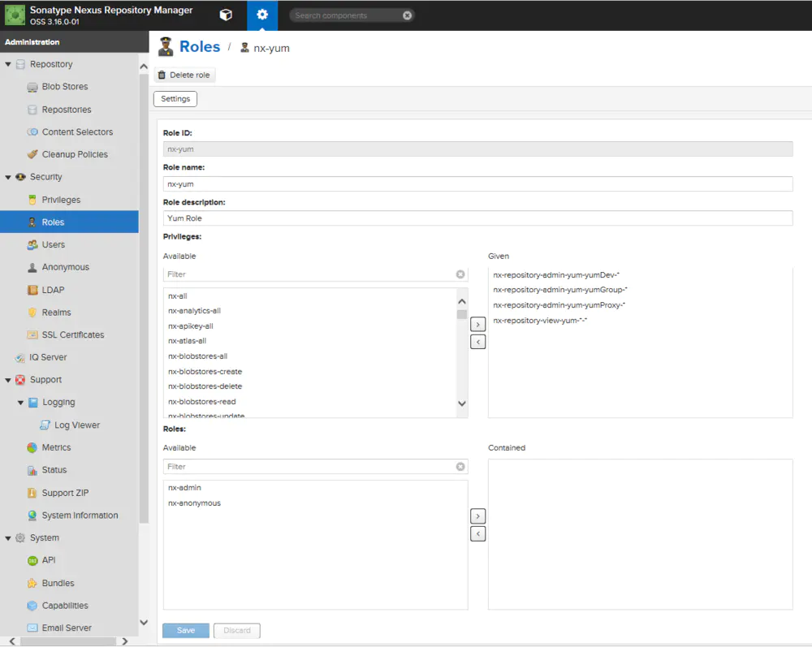This screenshot has width=812, height=647.
Task: Click the Cleanup Policies broom icon
Action: [x=32, y=154]
